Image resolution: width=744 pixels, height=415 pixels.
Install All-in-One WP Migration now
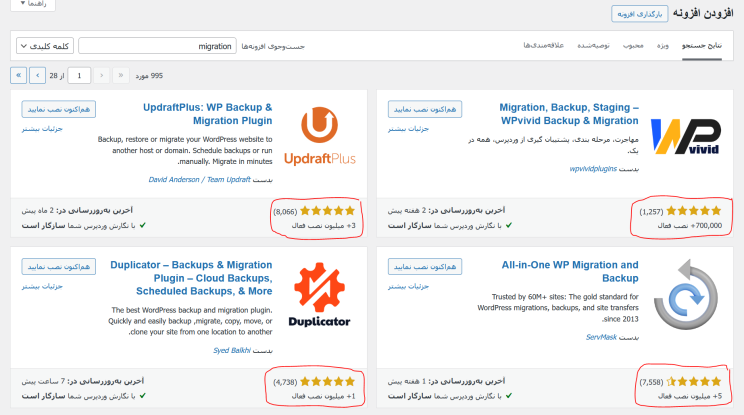(425, 267)
